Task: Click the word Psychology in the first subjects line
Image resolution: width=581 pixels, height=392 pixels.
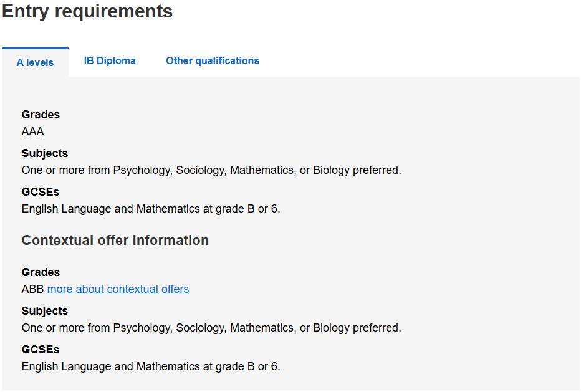Action: pos(142,170)
